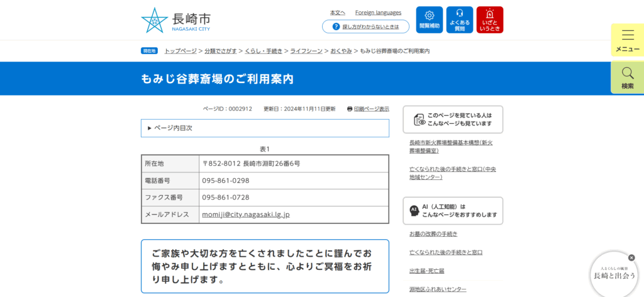Expand the ページ内目次 table of contents
644x297 pixels.
265,128
